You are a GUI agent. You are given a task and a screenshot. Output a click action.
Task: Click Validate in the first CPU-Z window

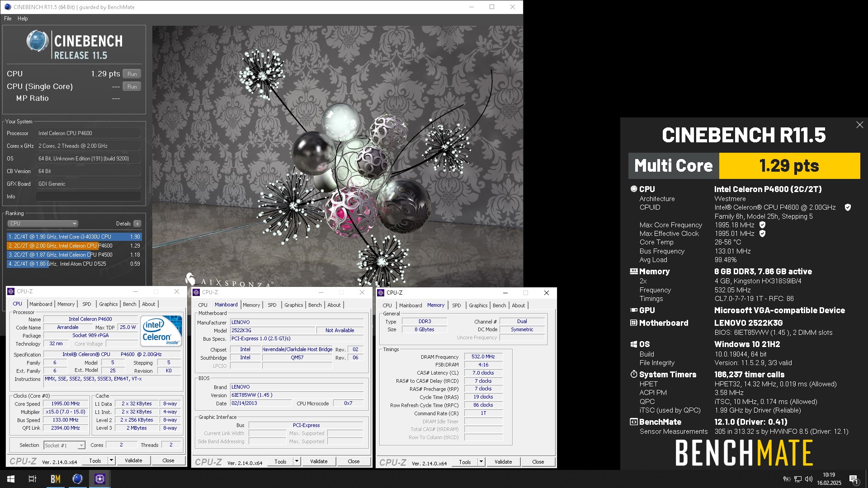coord(133,460)
